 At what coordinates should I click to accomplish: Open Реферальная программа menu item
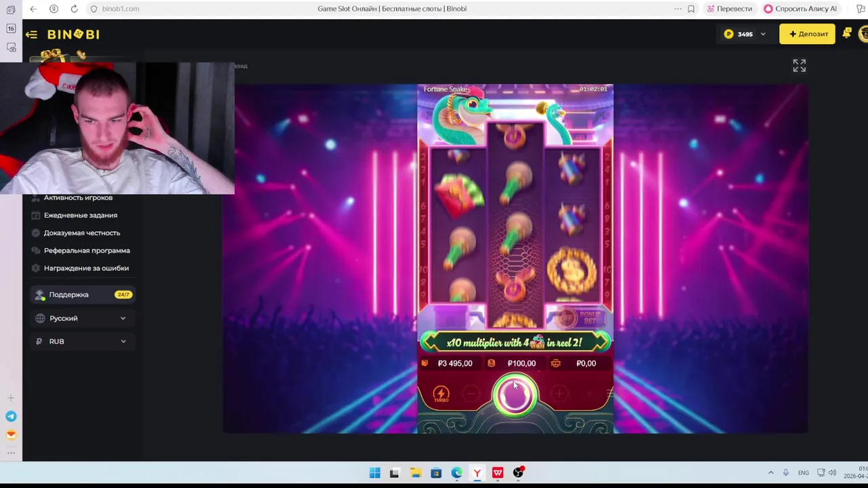tap(86, 250)
